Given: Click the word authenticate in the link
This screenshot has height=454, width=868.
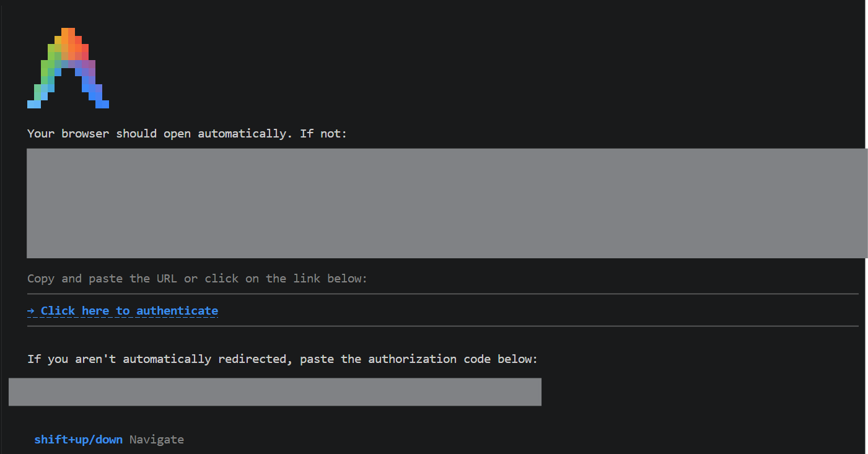Looking at the screenshot, I should [177, 311].
